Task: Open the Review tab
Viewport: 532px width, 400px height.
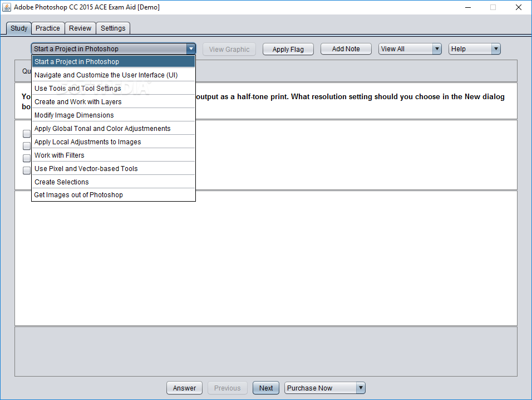Action: (x=80, y=28)
